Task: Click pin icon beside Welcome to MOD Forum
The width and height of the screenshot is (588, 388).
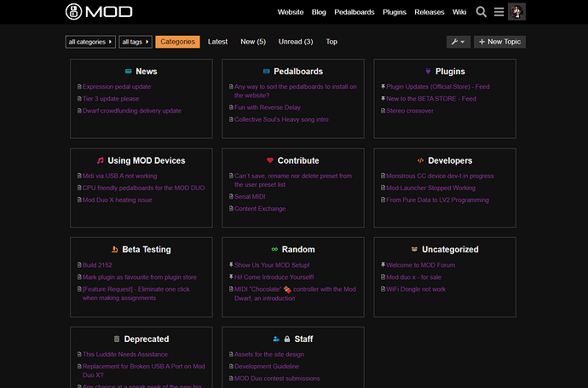Action: (383, 265)
